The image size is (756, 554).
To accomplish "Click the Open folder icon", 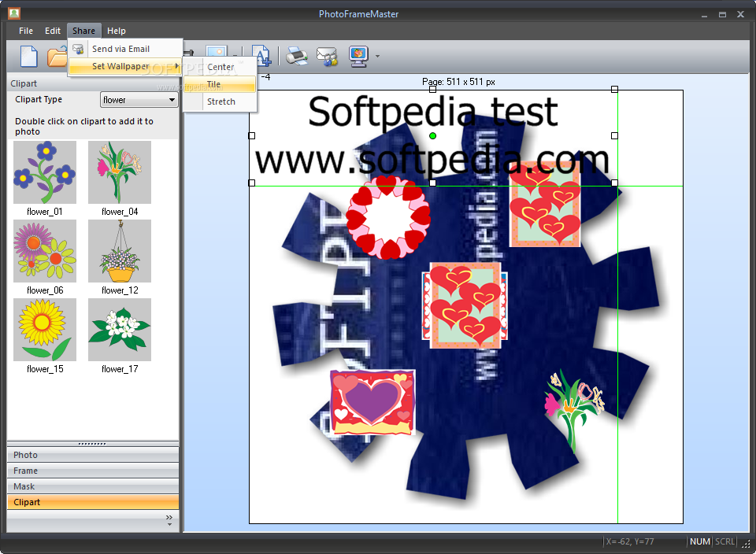I will coord(57,57).
